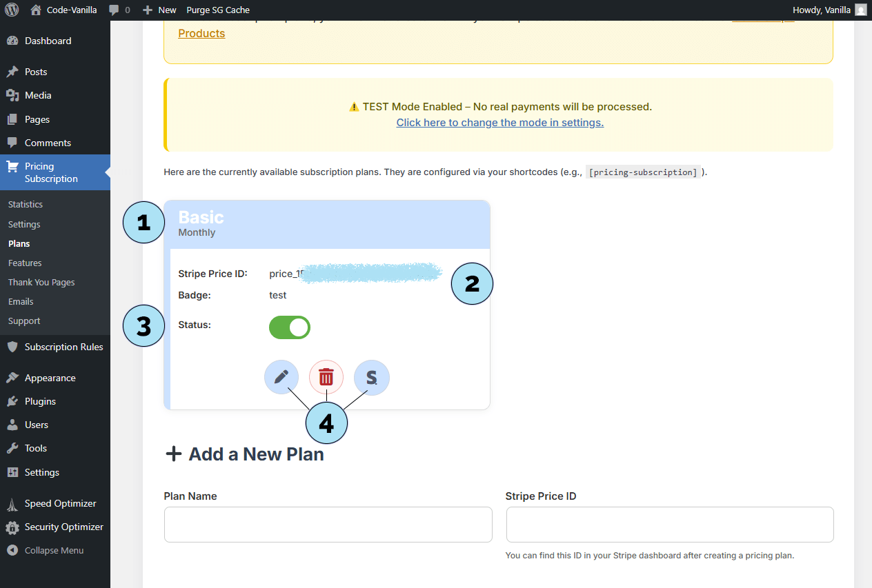The image size is (872, 588).
Task: Open Subscription Rules in sidebar
Action: click(x=63, y=347)
